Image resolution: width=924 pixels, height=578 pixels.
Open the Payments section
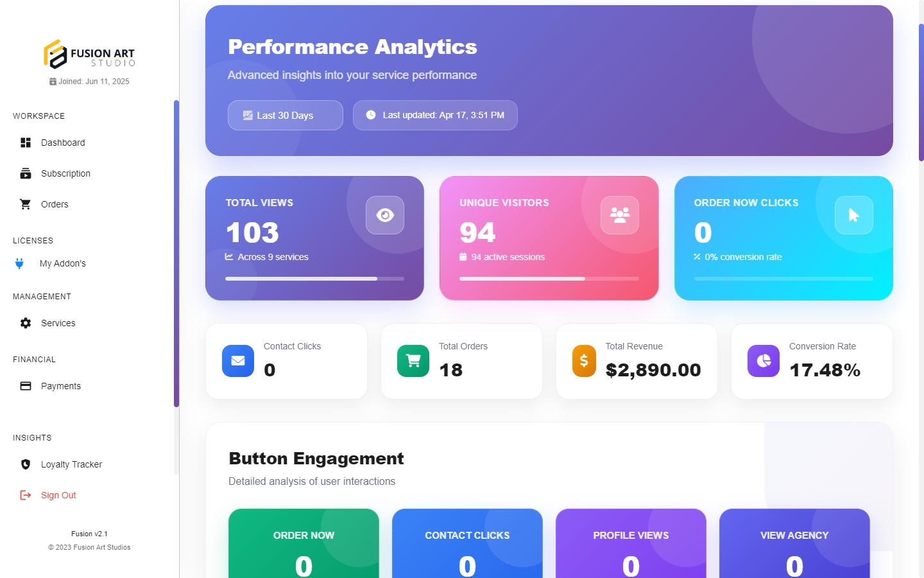[60, 386]
